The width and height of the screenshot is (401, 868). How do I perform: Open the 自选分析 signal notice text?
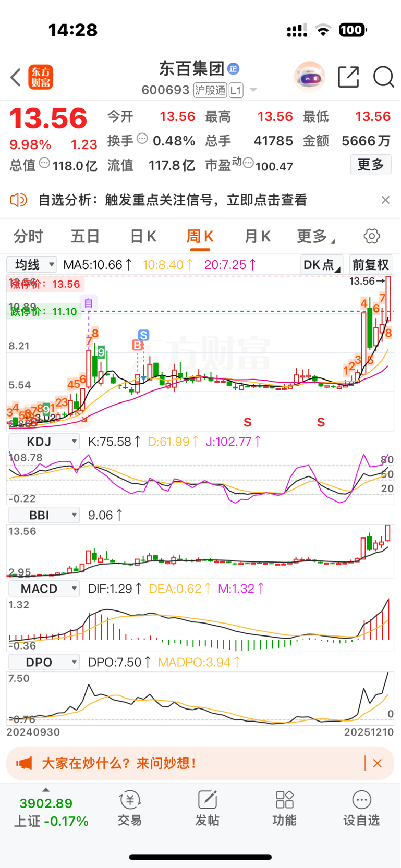point(173,200)
